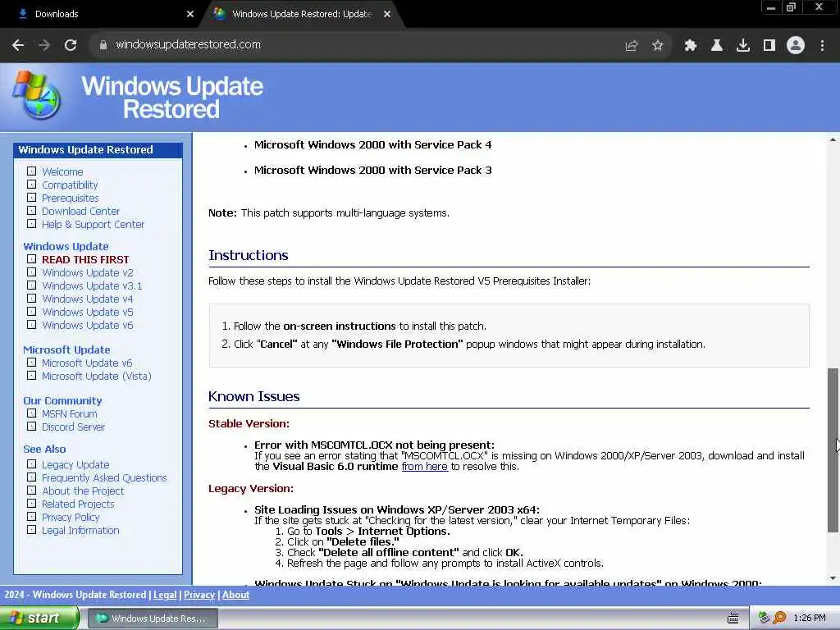Open the user profile avatar
The width and height of the screenshot is (840, 630).
point(796,46)
